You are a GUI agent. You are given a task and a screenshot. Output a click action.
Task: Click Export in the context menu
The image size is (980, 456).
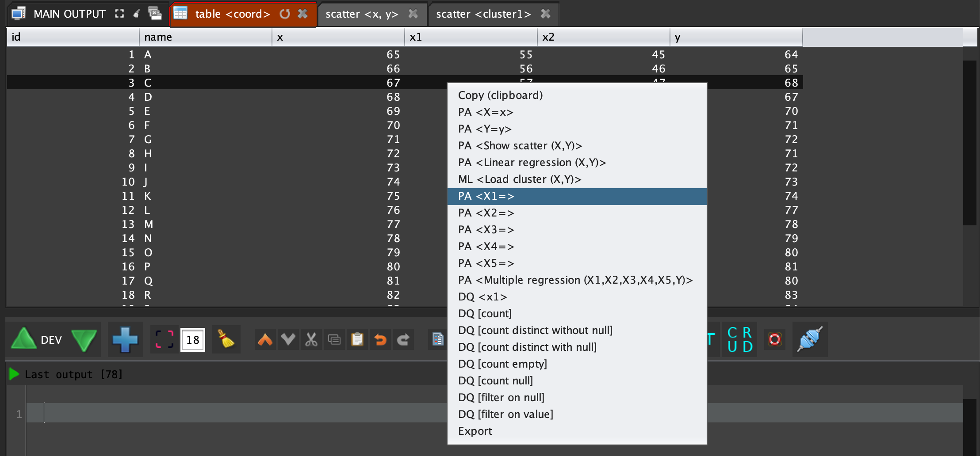475,431
